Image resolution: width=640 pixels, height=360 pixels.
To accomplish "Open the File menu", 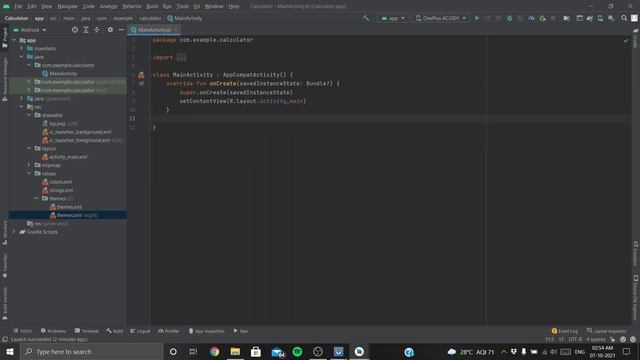I will (x=18, y=6).
